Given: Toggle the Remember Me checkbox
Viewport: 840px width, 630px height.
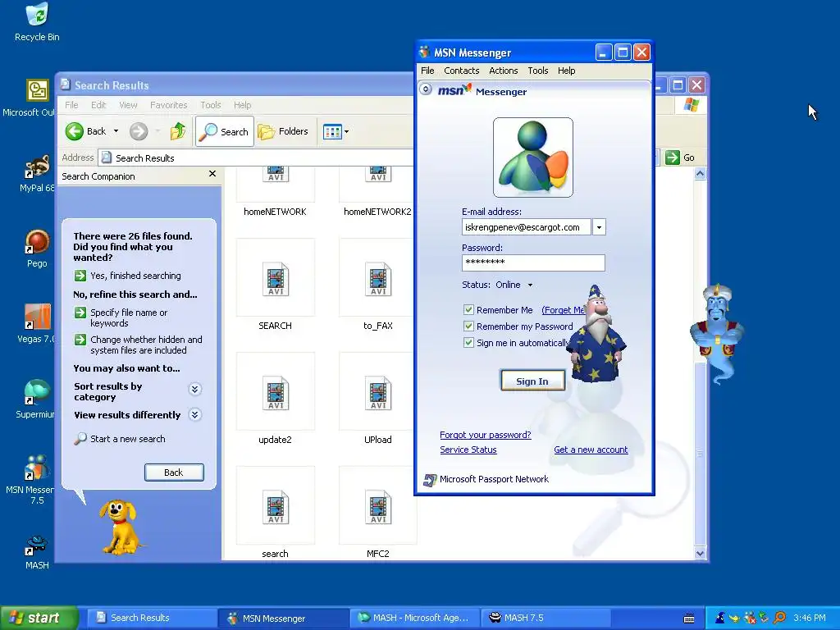Looking at the screenshot, I should click(468, 309).
